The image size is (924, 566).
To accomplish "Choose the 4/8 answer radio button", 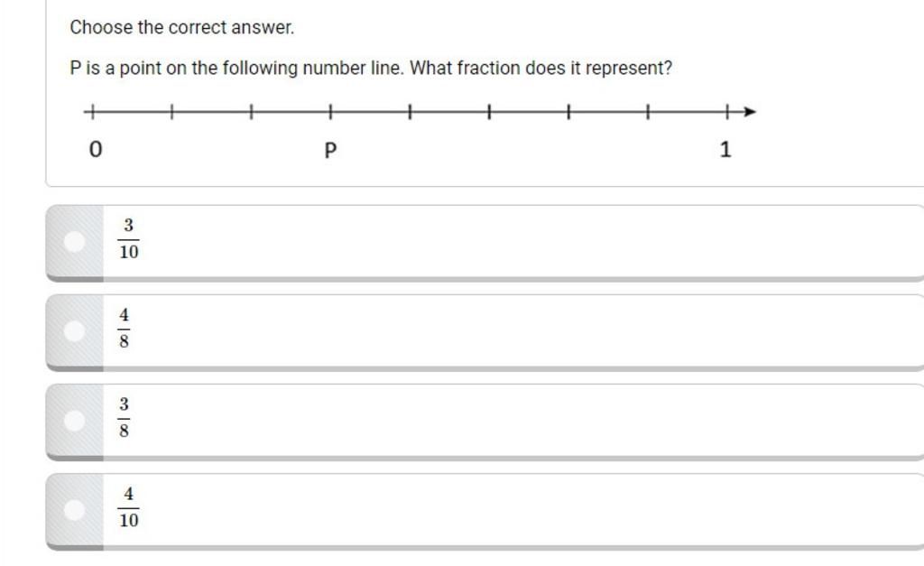I will [74, 331].
